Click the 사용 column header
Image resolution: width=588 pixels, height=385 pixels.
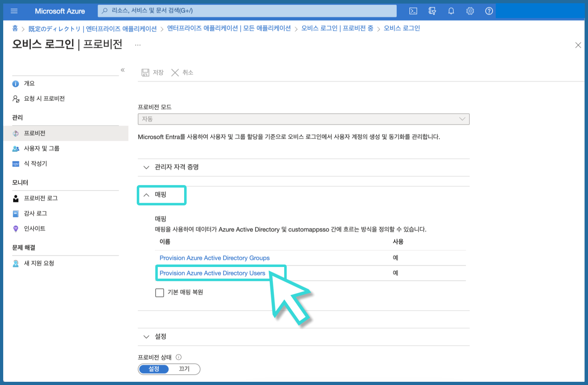pos(398,242)
